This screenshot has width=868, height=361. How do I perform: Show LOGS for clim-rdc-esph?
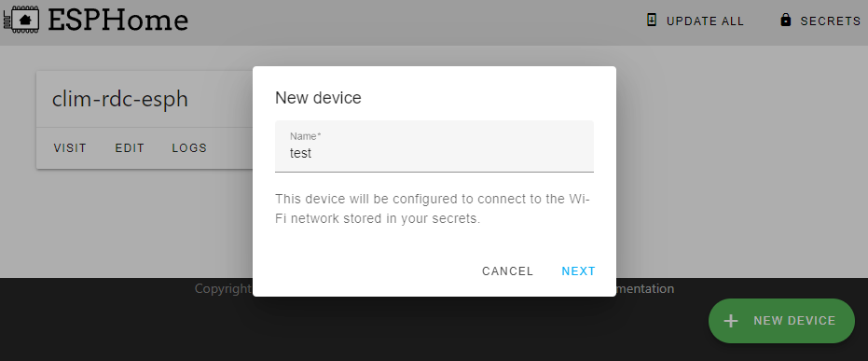pos(189,147)
